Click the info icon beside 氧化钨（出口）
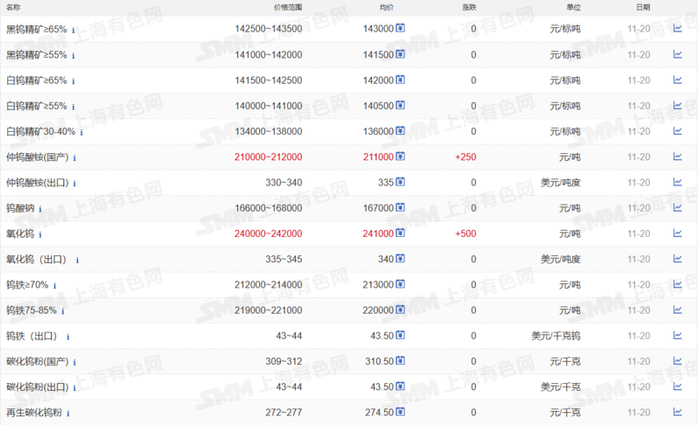700x425 pixels. [x=77, y=260]
